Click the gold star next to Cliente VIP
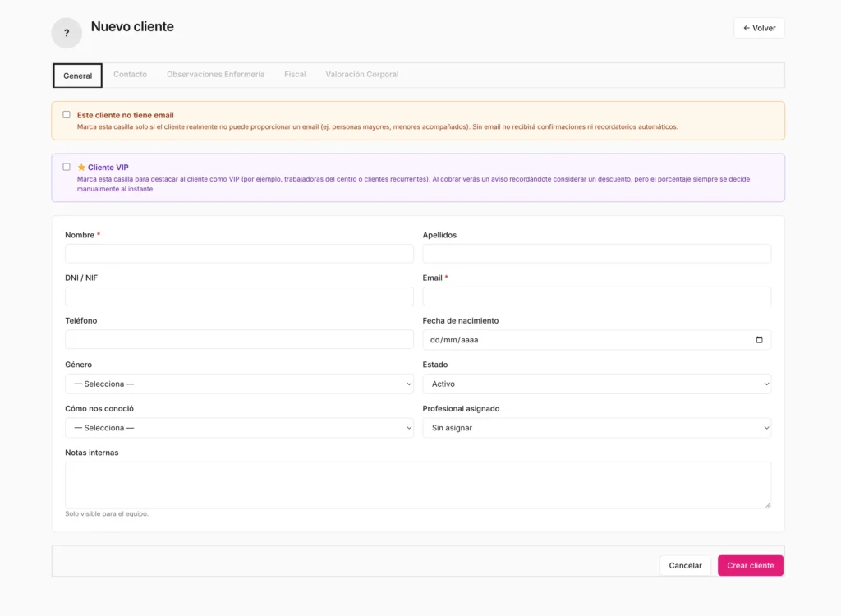Viewport: 841px width, 616px height. click(x=81, y=168)
